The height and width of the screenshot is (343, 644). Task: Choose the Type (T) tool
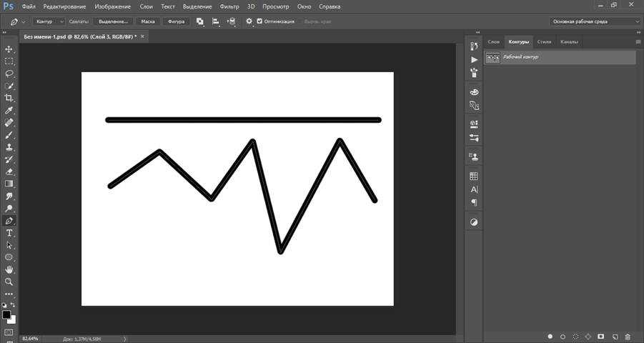click(x=9, y=233)
